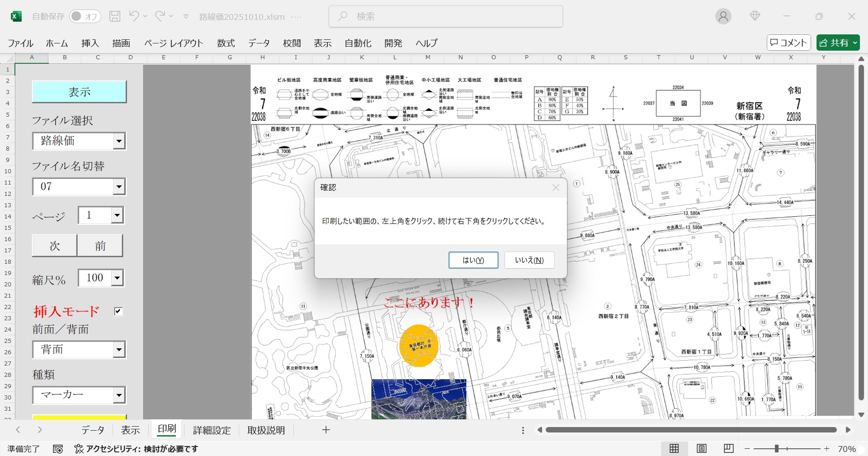This screenshot has width=868, height=456.
Task: Uncheck the 挿入モード checkbox
Action: [x=118, y=311]
